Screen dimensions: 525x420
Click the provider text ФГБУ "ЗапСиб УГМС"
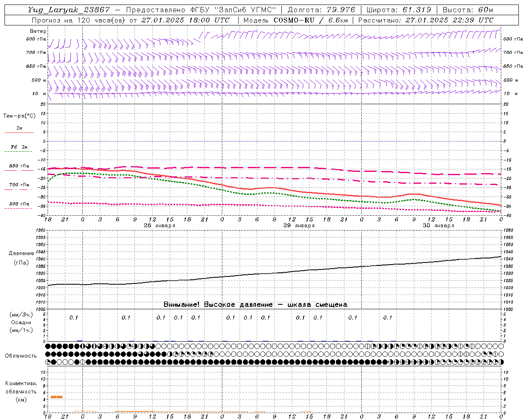pyautogui.click(x=233, y=10)
